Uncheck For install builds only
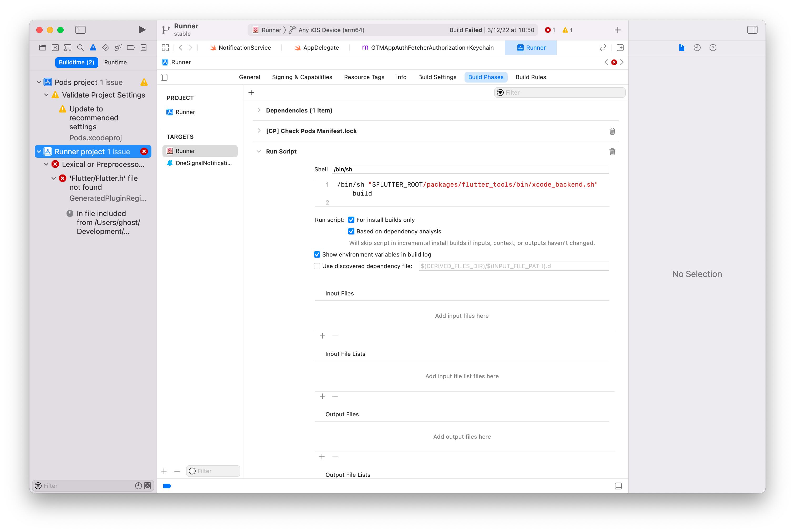Image resolution: width=795 pixels, height=532 pixels. coord(351,220)
